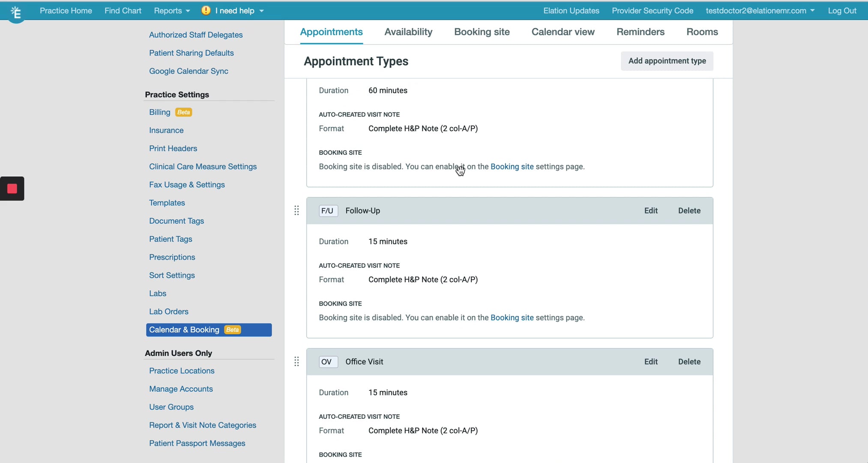Open Templates in Practice Settings
The height and width of the screenshot is (463, 868).
coord(167,203)
